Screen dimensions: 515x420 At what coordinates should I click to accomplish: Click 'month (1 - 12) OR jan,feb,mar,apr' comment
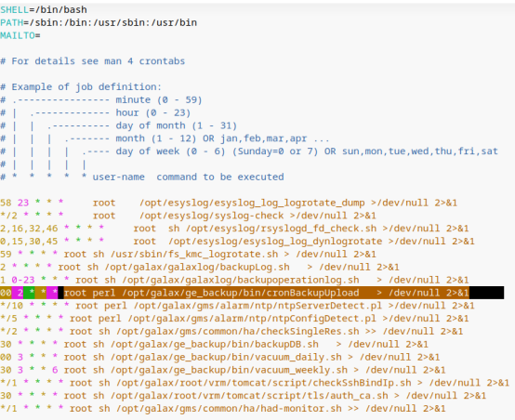(211, 138)
